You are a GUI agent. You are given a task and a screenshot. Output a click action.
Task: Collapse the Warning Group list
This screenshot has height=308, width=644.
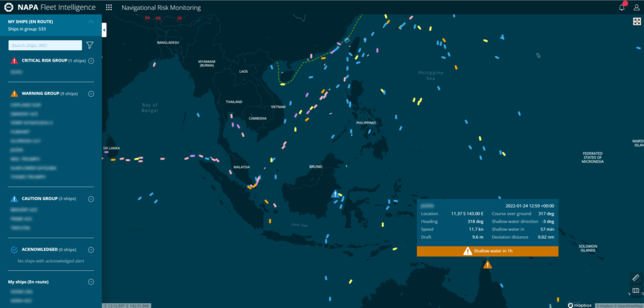coord(91,94)
